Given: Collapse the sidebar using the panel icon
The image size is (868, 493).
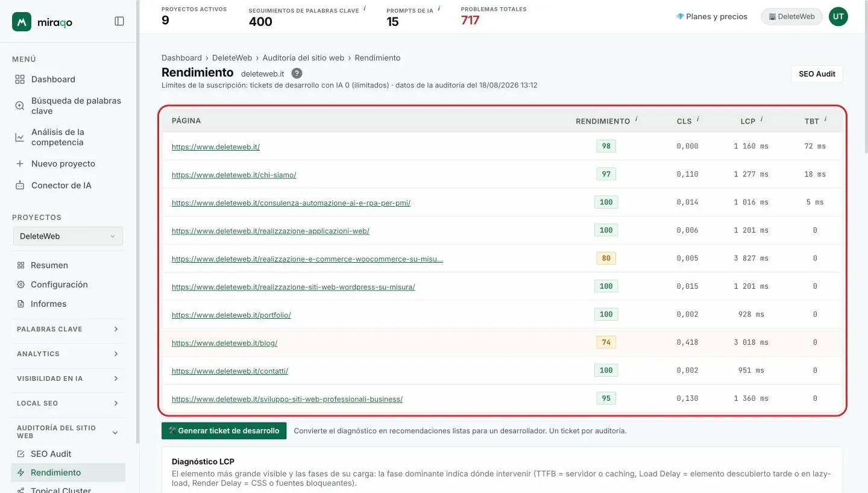Looking at the screenshot, I should coord(119,21).
